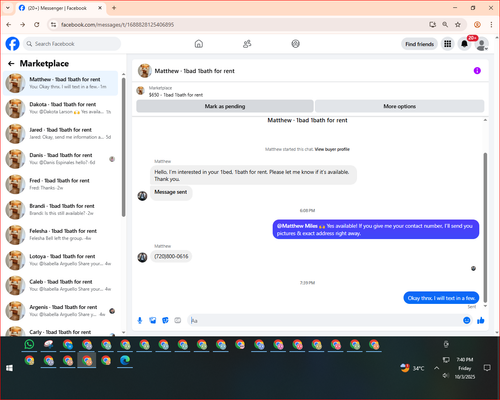Click the phone number message (720)800-0616
This screenshot has width=500, height=400.
pos(171,256)
